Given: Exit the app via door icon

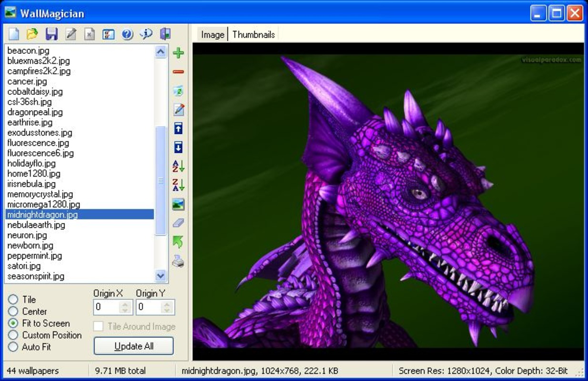Looking at the screenshot, I should (x=165, y=34).
